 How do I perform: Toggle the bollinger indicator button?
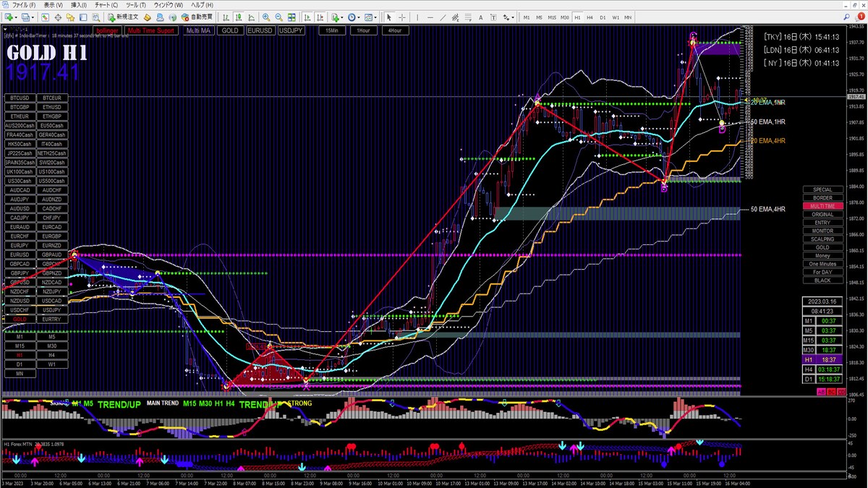point(107,31)
